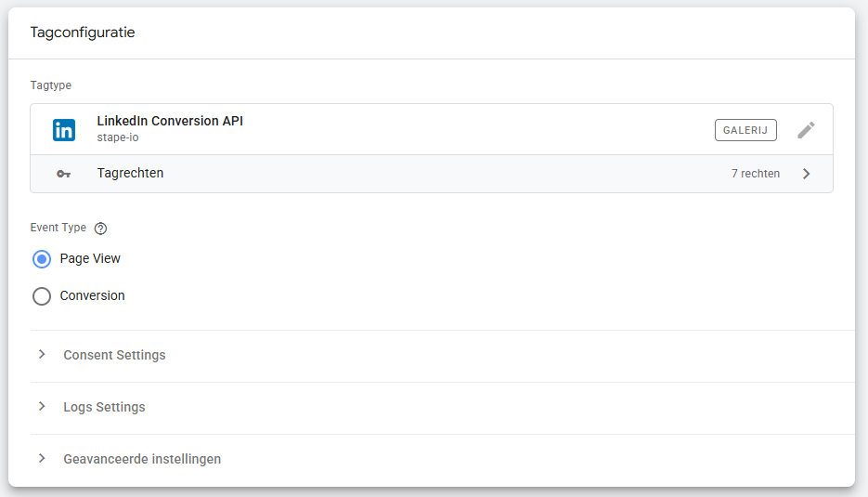Viewport: 868px width, 497px height.
Task: Click the LinkedIn Conversion API title
Action: (x=170, y=121)
